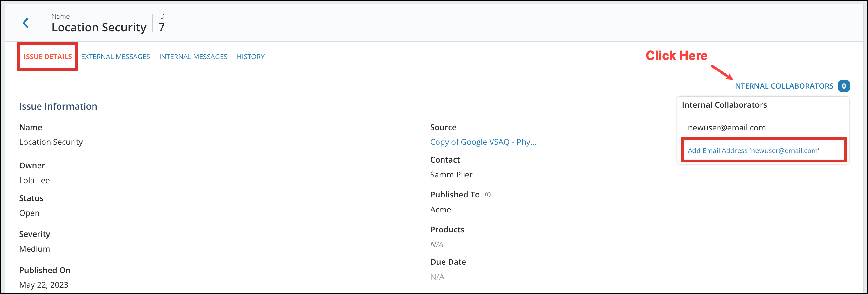Open Internal Collaborators link

(x=783, y=86)
